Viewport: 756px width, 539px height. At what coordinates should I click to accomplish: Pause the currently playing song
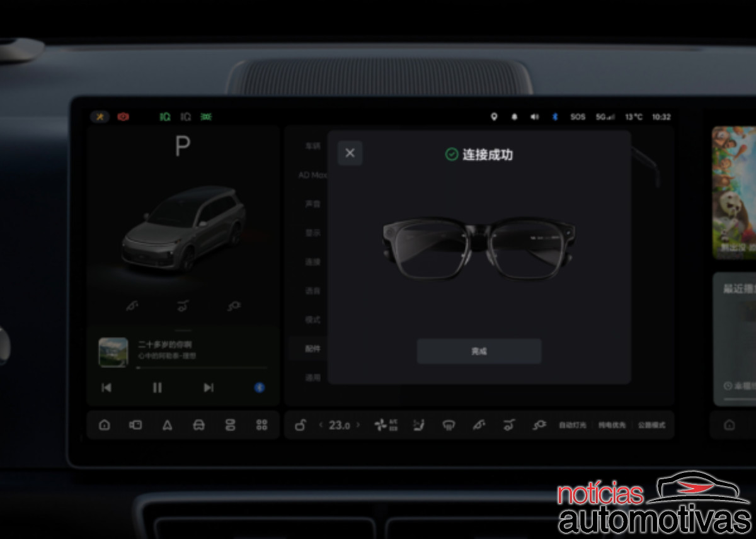point(157,388)
